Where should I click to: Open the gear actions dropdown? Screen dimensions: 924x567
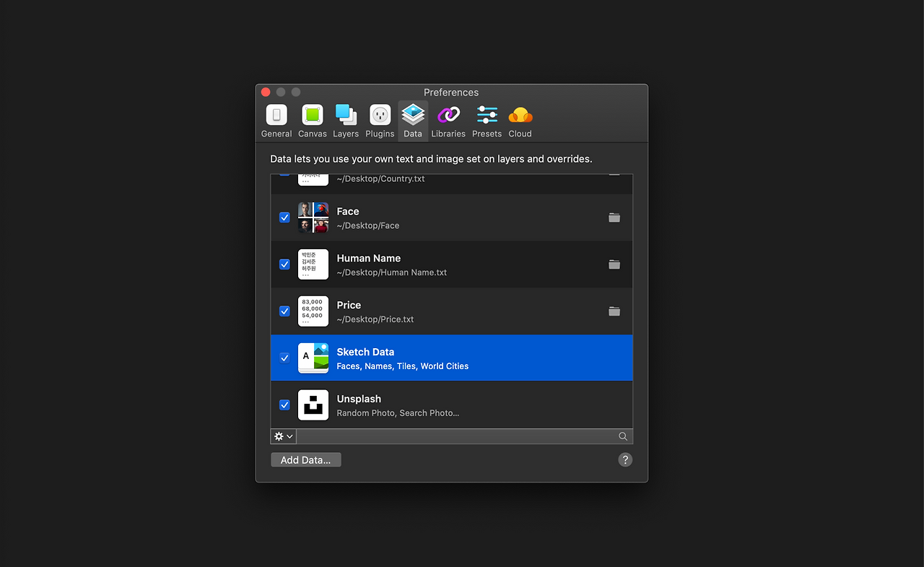coord(282,436)
